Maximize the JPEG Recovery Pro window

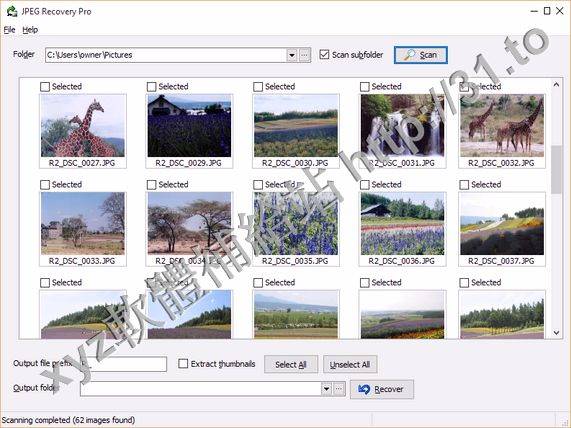coord(547,11)
